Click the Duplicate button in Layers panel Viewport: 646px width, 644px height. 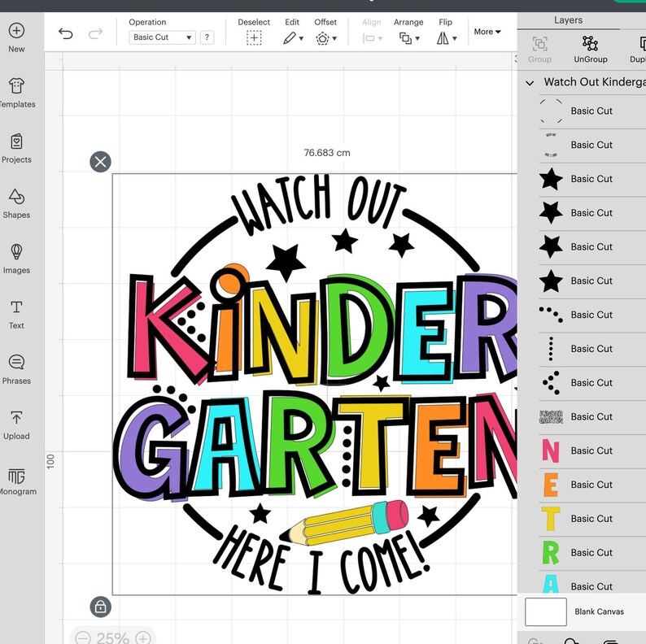(638, 50)
